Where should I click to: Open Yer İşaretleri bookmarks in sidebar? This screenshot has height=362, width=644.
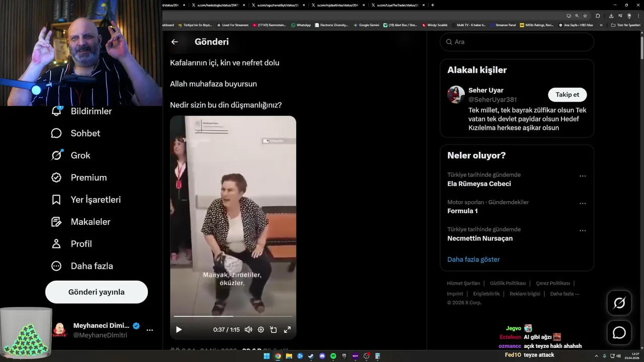[x=86, y=200]
